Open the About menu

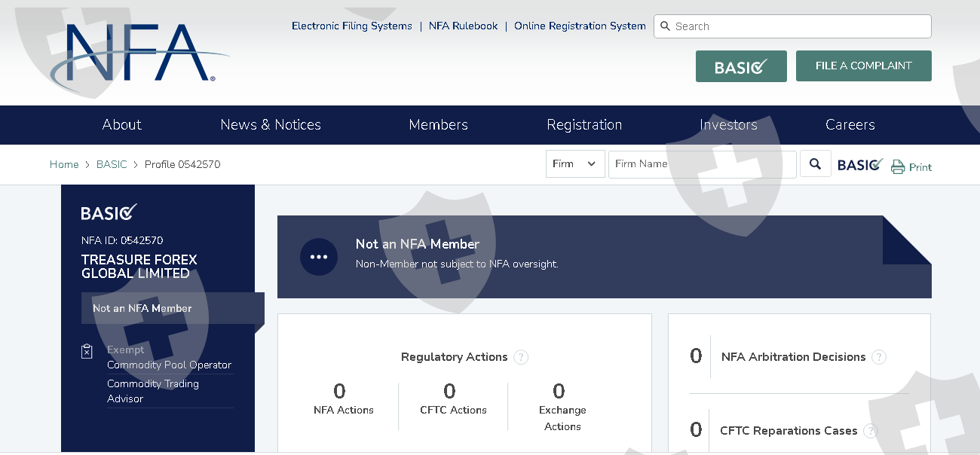coord(122,125)
